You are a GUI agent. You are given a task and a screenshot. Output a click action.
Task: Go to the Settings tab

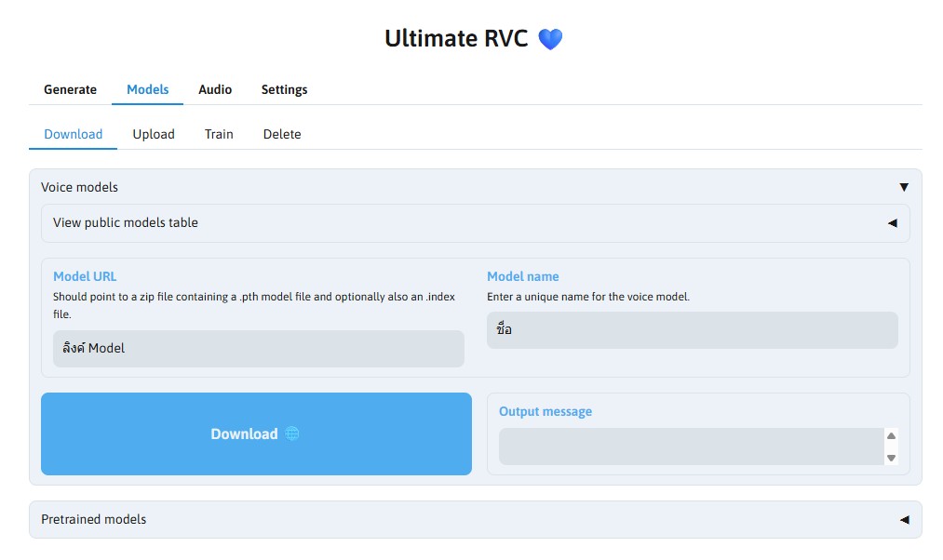pos(284,89)
